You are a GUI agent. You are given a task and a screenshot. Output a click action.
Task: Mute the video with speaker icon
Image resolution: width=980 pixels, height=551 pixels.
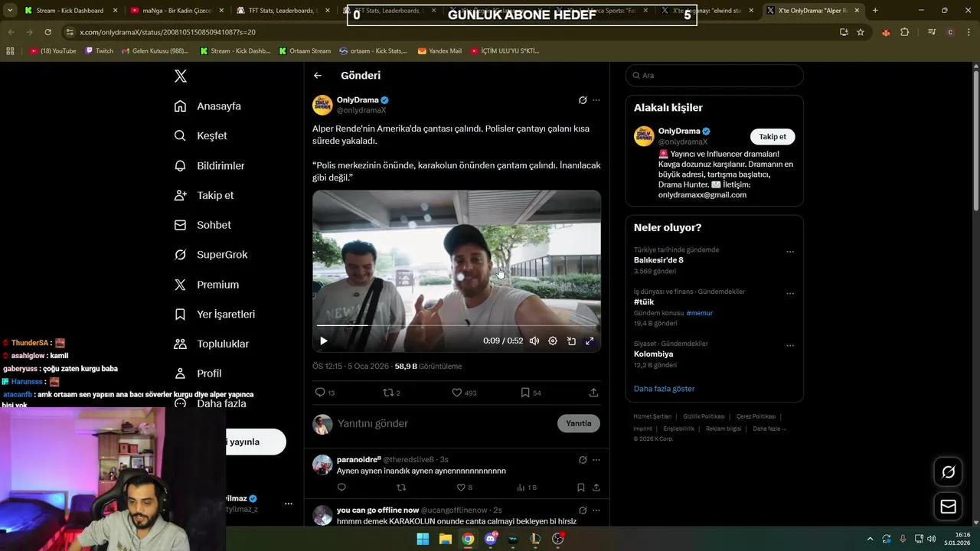point(534,341)
